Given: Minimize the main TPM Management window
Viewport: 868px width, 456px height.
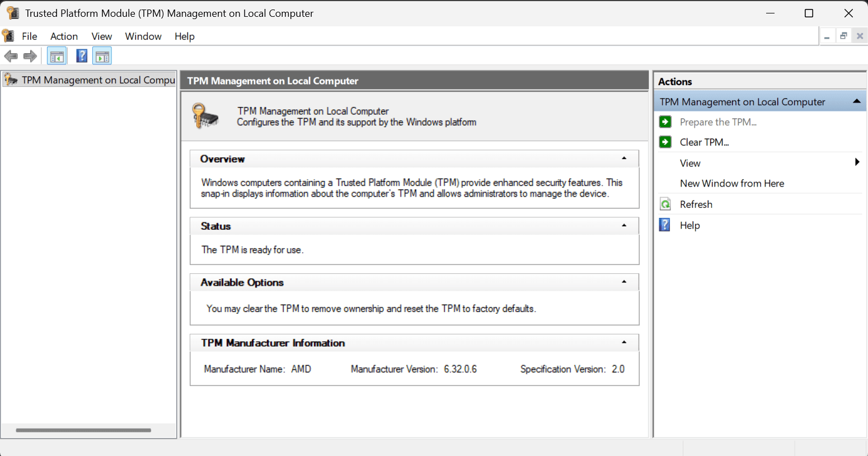Looking at the screenshot, I should pyautogui.click(x=770, y=13).
